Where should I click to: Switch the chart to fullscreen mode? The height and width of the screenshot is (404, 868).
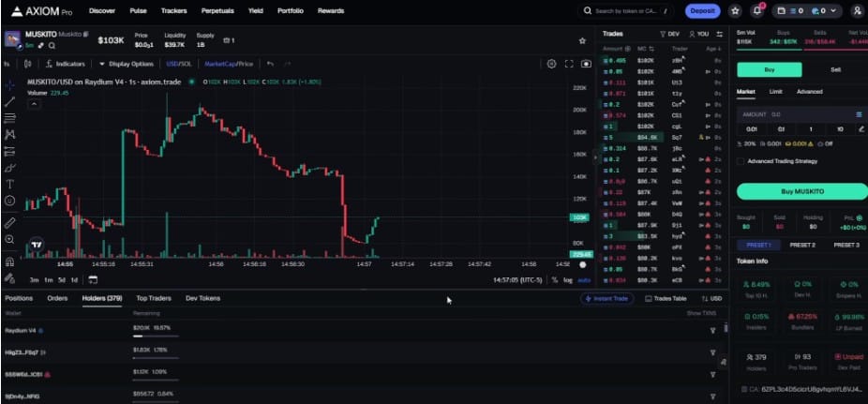[569, 64]
